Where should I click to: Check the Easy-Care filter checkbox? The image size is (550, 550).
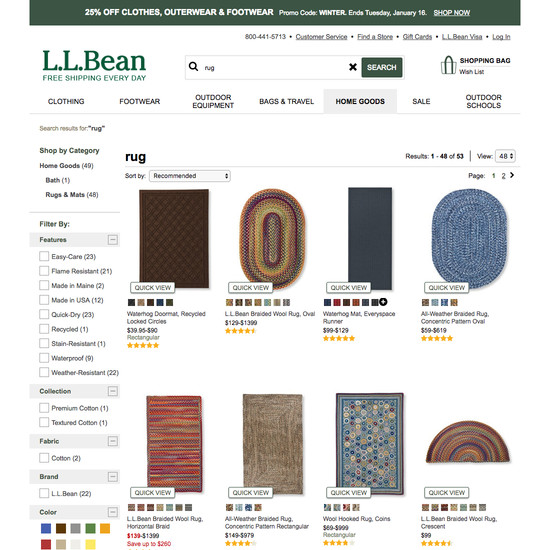tap(44, 256)
